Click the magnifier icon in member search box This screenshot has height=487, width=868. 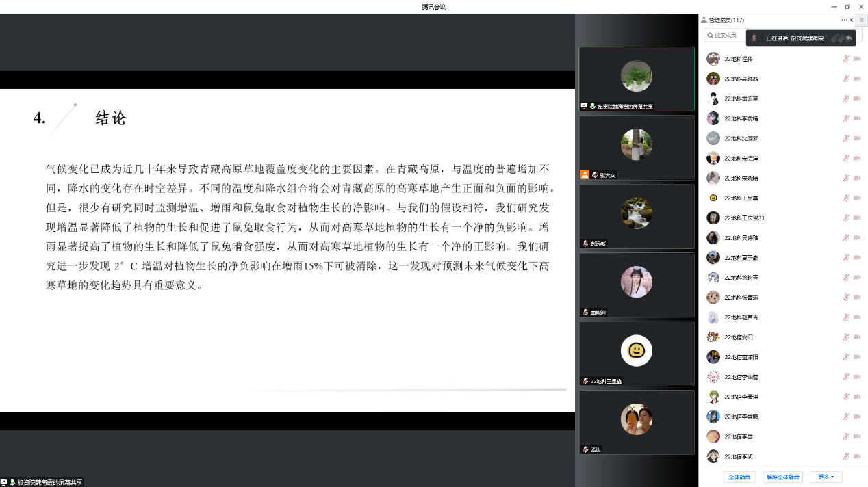711,35
